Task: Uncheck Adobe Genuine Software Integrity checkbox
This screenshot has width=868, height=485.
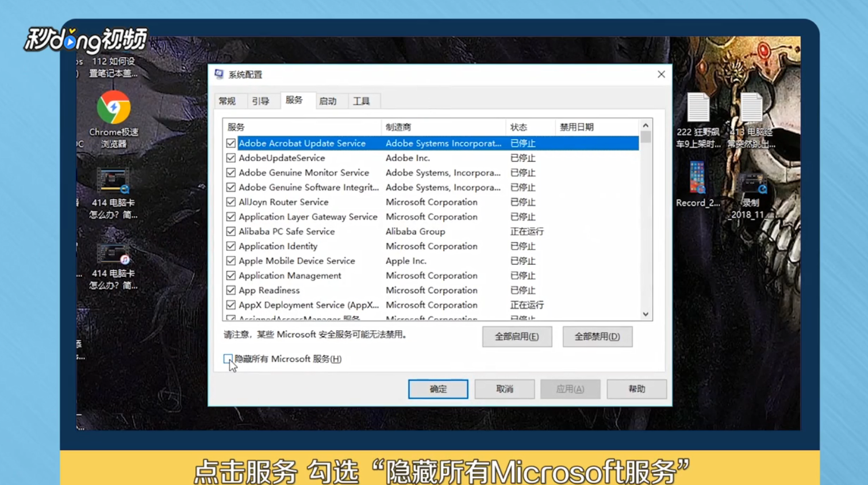Action: pos(231,188)
